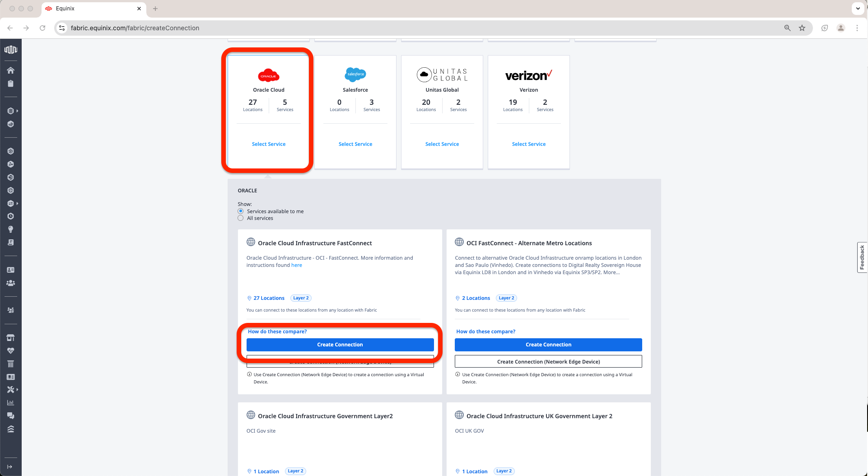Screen dimensions: 868x476
Task: Open the newspaper sidebar icon
Action: [11, 377]
